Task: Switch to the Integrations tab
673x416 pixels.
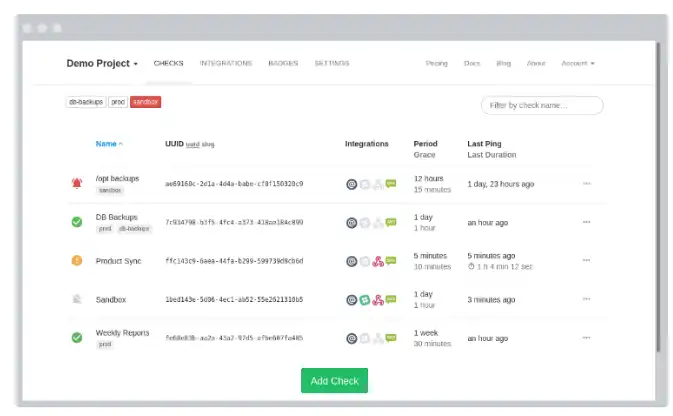Action: [226, 63]
